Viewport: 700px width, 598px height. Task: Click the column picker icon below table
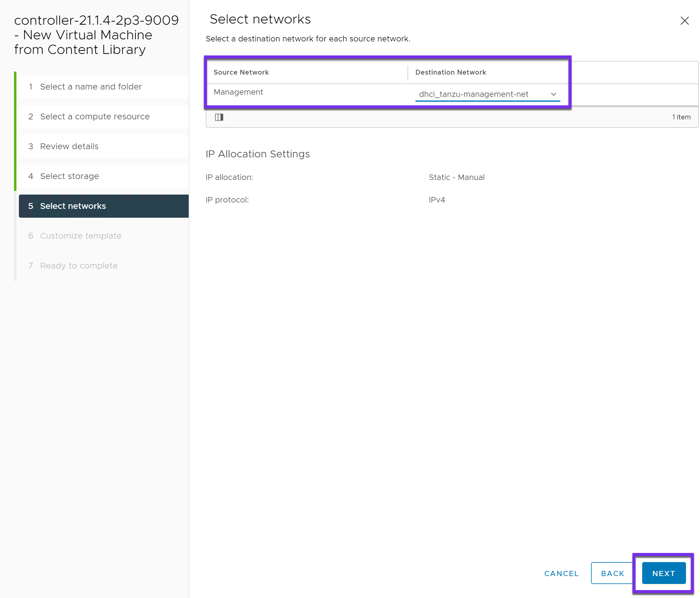pyautogui.click(x=219, y=117)
